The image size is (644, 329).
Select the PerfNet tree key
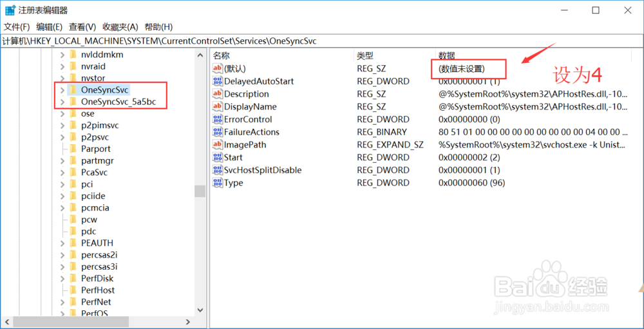(96, 302)
